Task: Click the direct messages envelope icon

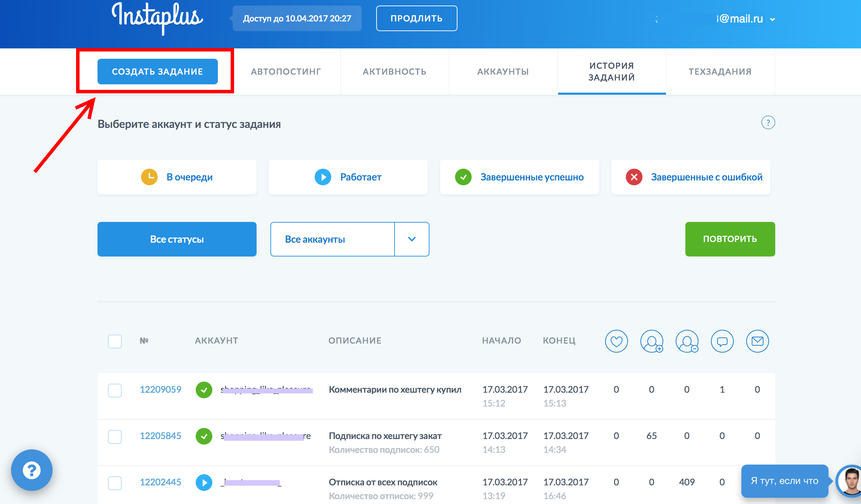Action: 757,341
